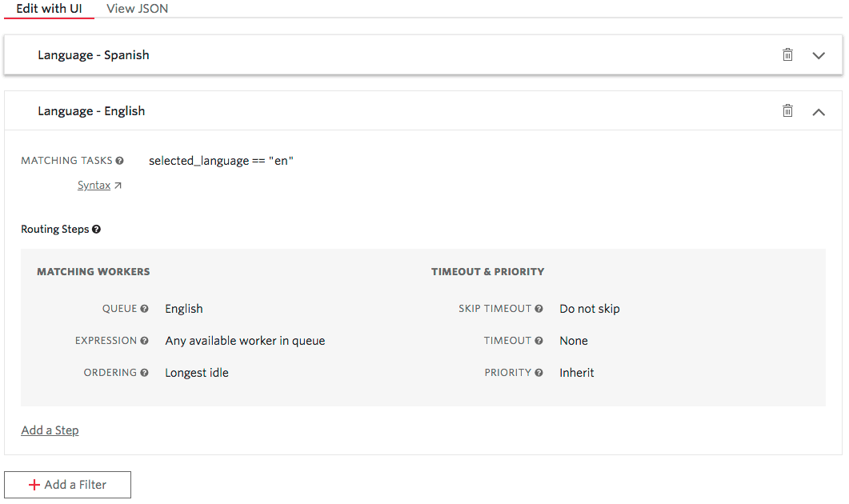849x504 pixels.
Task: Collapse the Language - English filter
Action: (819, 111)
